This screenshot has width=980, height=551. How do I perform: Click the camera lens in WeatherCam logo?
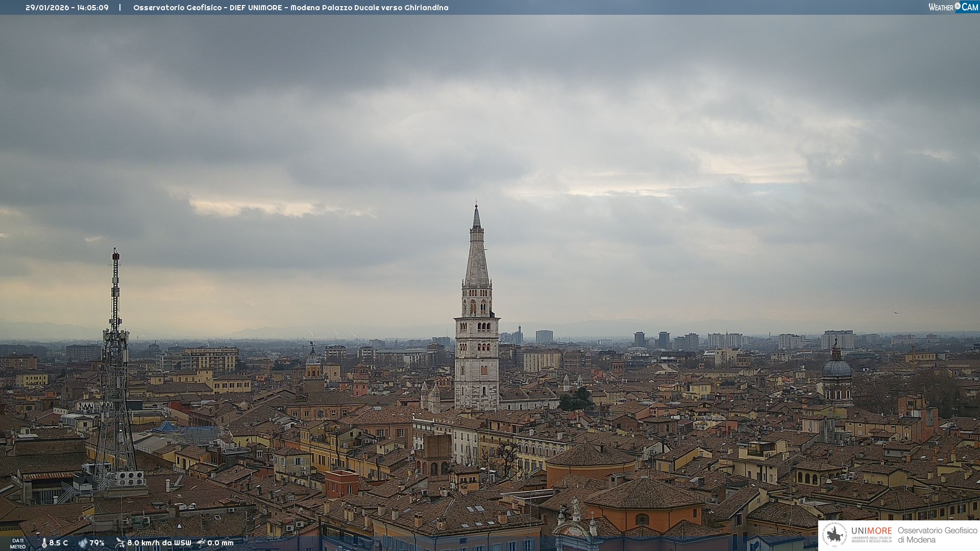pos(958,6)
